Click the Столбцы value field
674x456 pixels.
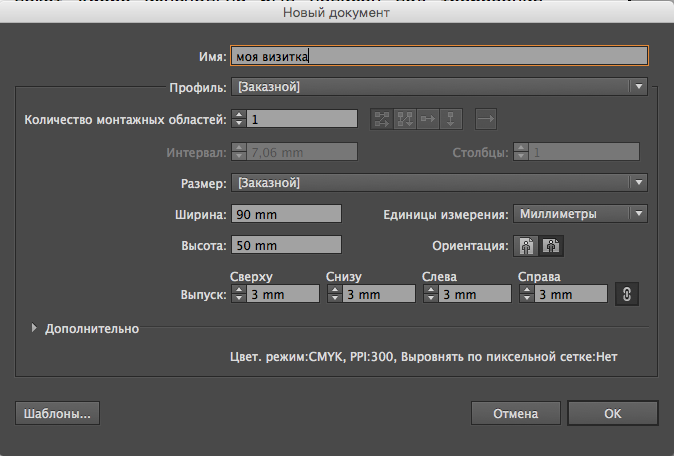[584, 152]
